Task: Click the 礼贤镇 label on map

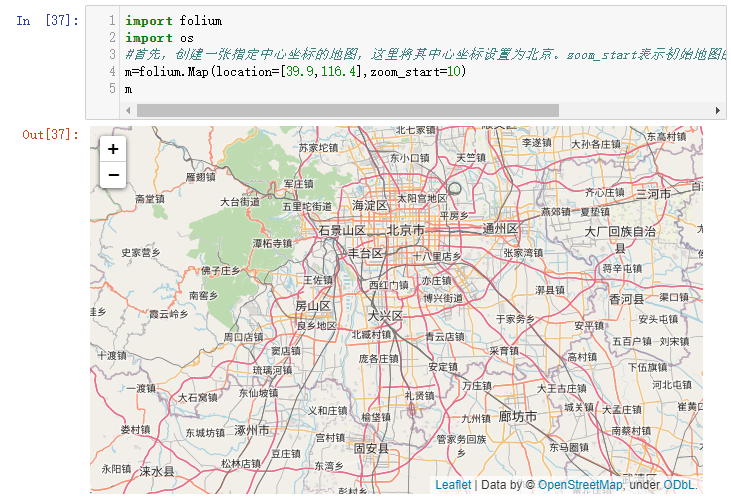Action: pos(419,396)
